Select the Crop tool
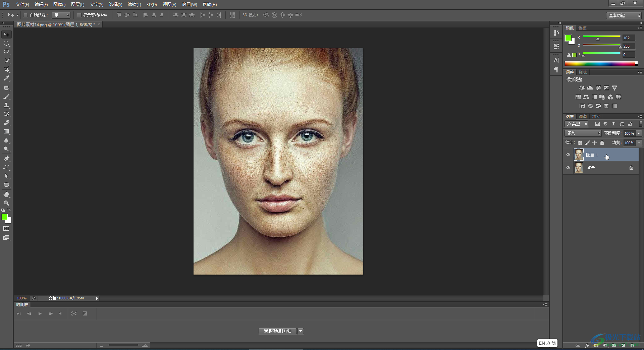 6,69
